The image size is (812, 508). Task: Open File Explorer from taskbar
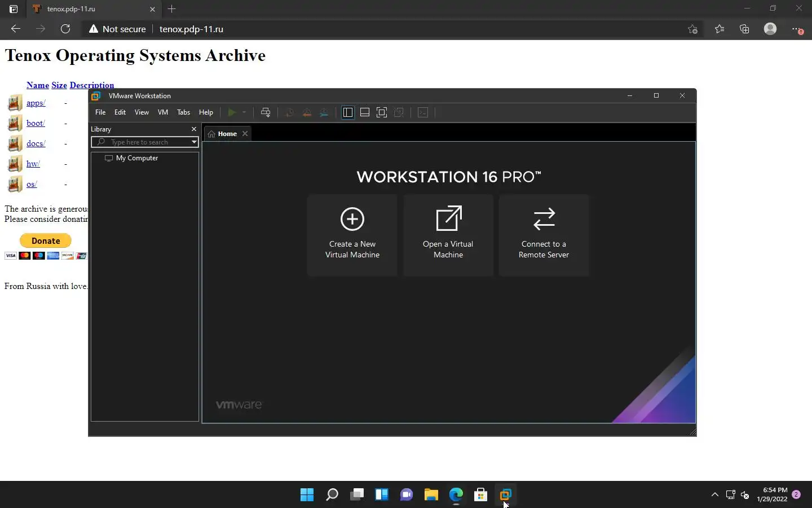click(x=431, y=494)
